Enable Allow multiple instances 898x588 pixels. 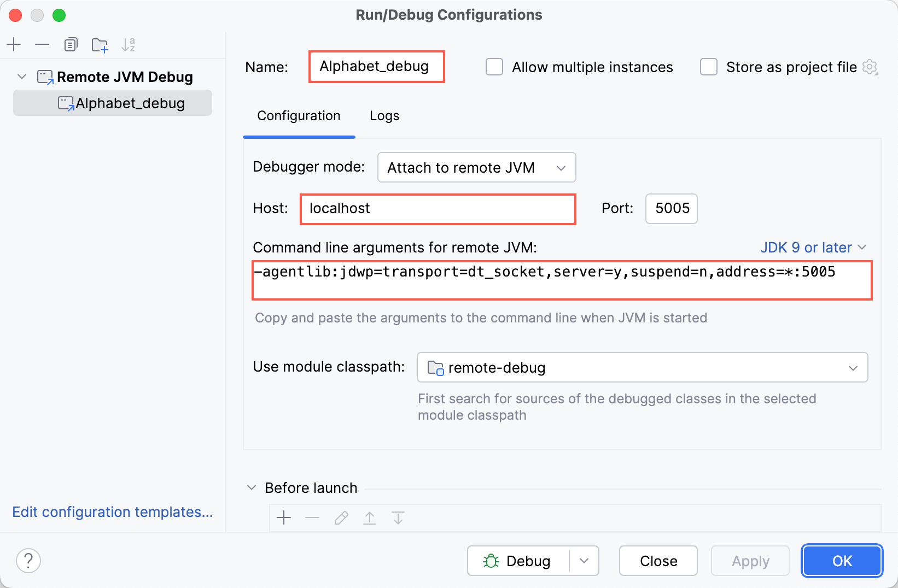[x=494, y=67]
